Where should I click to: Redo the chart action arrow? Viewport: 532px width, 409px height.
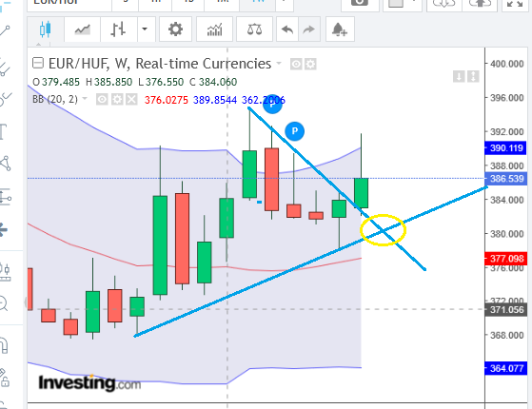coord(308,29)
